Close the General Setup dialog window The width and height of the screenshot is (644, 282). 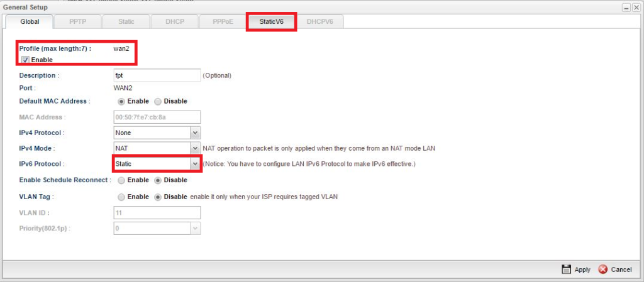tap(636, 8)
